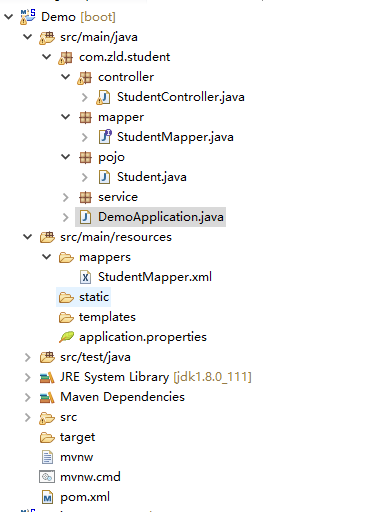The height and width of the screenshot is (512, 367).
Task: Click the Student.java file icon
Action: point(104,177)
